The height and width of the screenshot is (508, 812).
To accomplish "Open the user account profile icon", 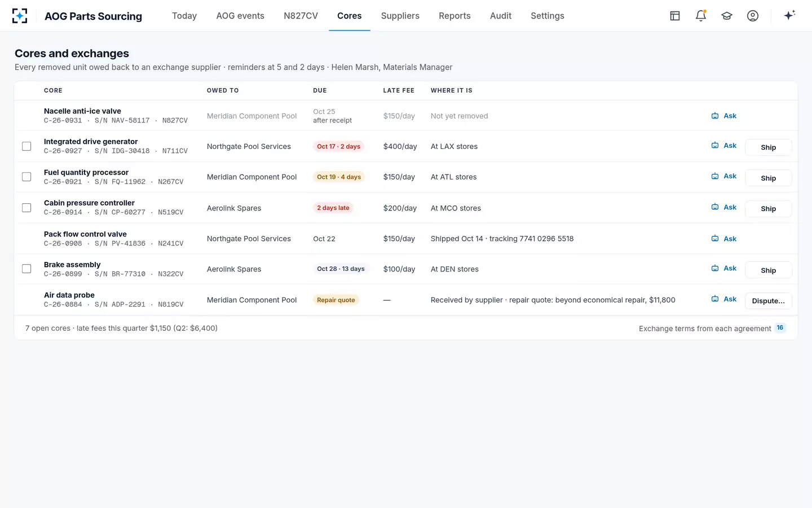I will tap(753, 16).
